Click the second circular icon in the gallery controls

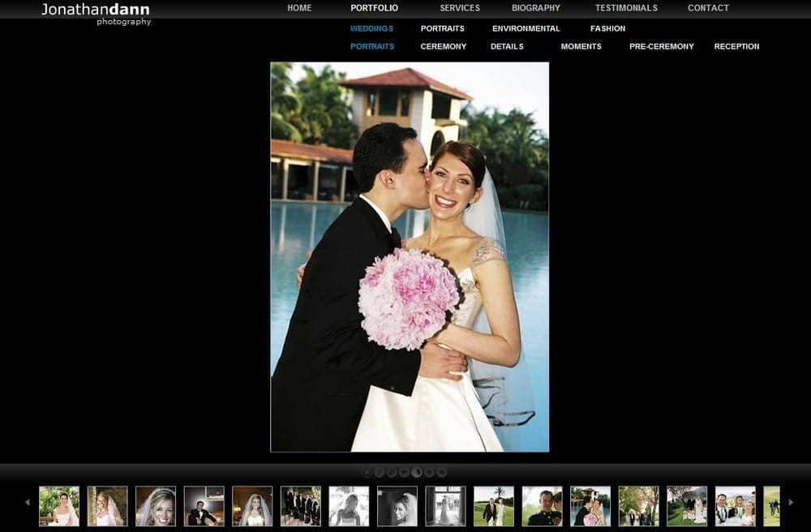tap(380, 471)
